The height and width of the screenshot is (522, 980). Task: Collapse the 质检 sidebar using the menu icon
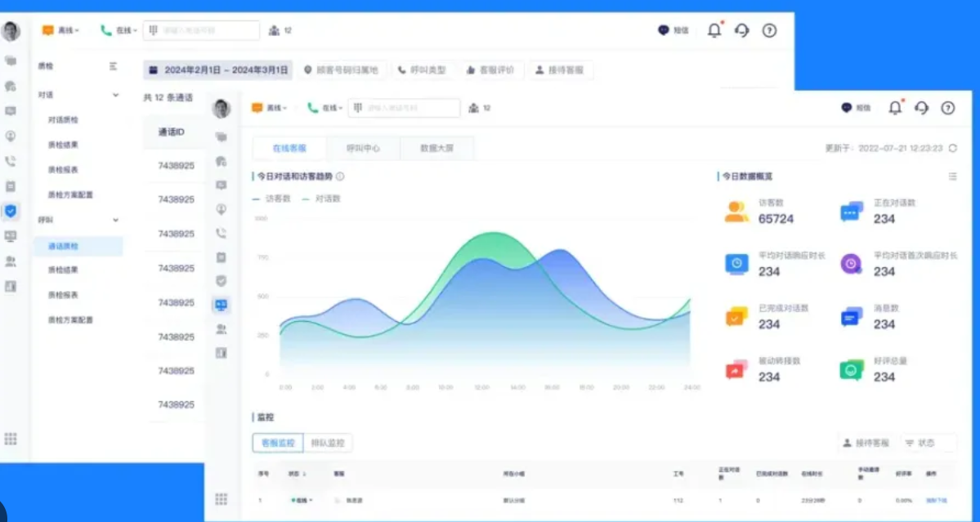pyautogui.click(x=113, y=66)
